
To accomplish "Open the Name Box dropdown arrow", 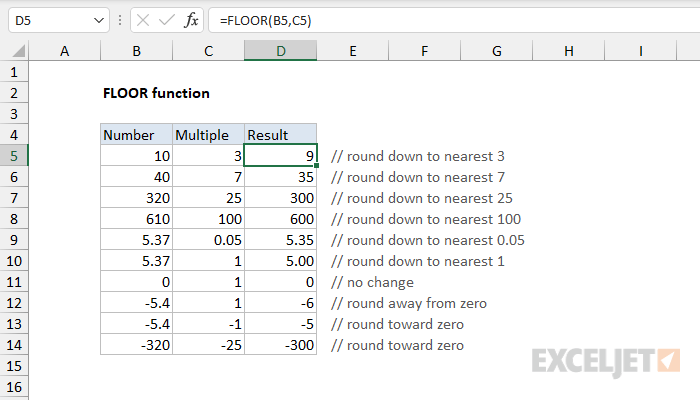I will (97, 20).
